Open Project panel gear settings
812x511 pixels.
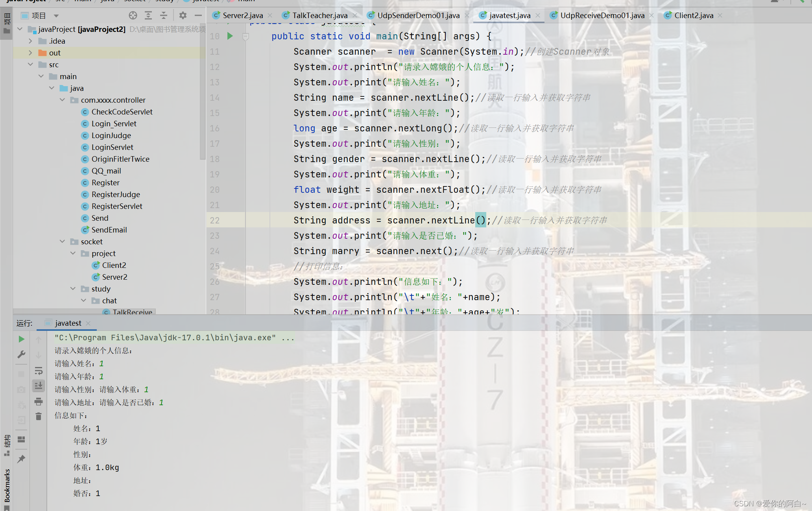click(x=183, y=15)
